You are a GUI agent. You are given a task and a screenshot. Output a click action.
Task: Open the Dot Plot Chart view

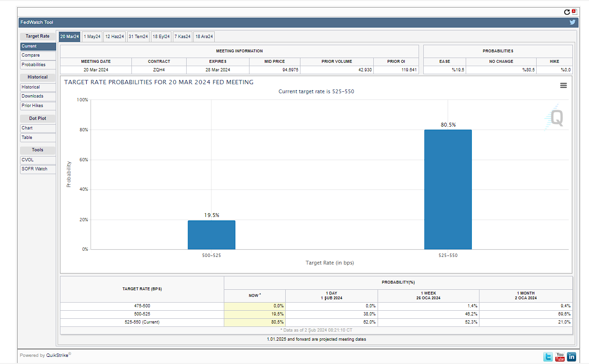[x=38, y=128]
